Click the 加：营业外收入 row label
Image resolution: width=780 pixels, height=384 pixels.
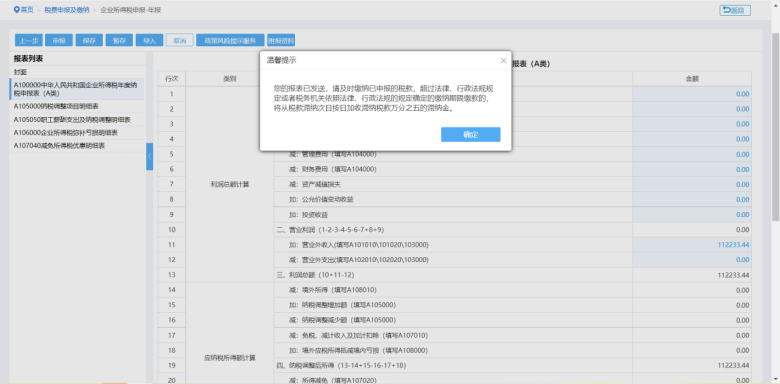click(358, 245)
